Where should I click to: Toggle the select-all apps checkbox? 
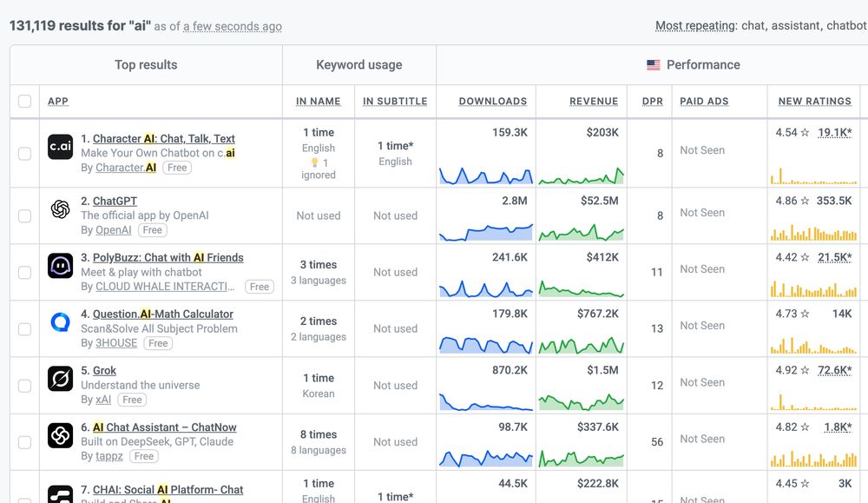(x=24, y=101)
